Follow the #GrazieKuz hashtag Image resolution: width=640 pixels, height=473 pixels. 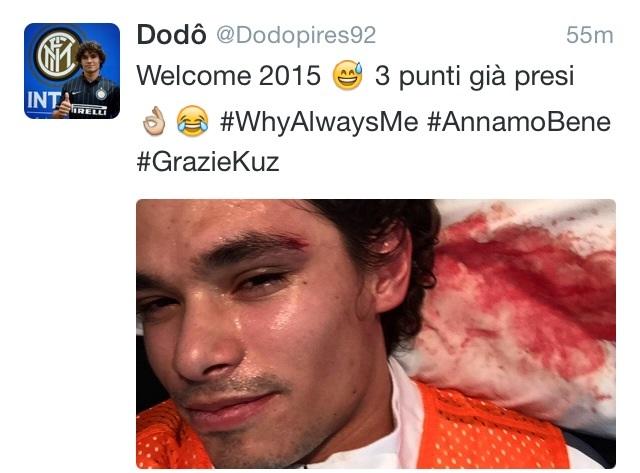(x=208, y=162)
